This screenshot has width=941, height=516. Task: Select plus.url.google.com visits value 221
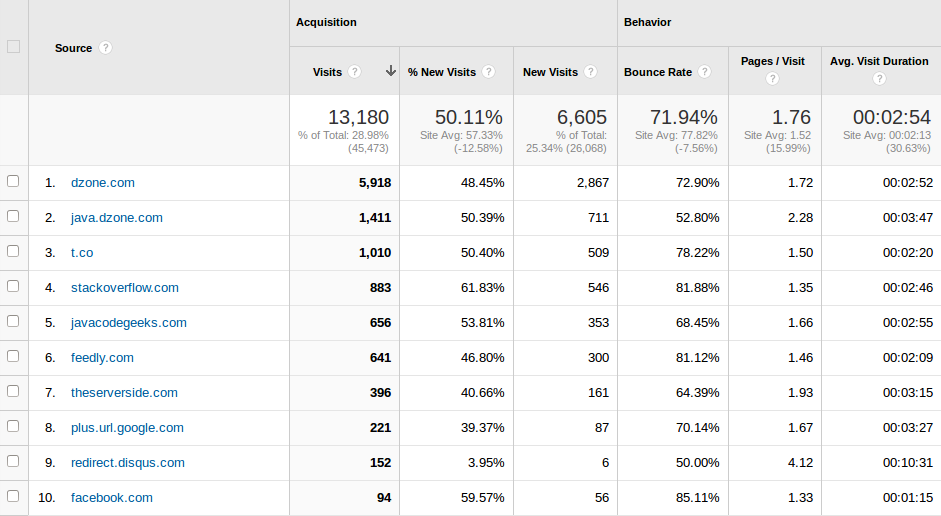(380, 428)
